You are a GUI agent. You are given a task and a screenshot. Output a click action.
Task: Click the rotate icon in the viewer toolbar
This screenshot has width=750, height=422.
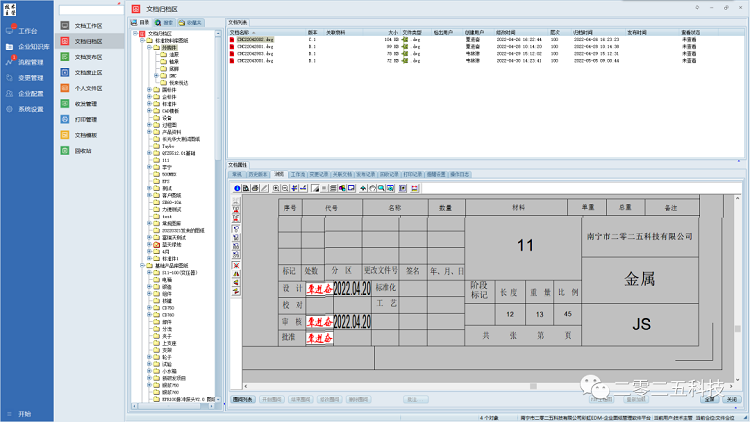click(x=372, y=189)
